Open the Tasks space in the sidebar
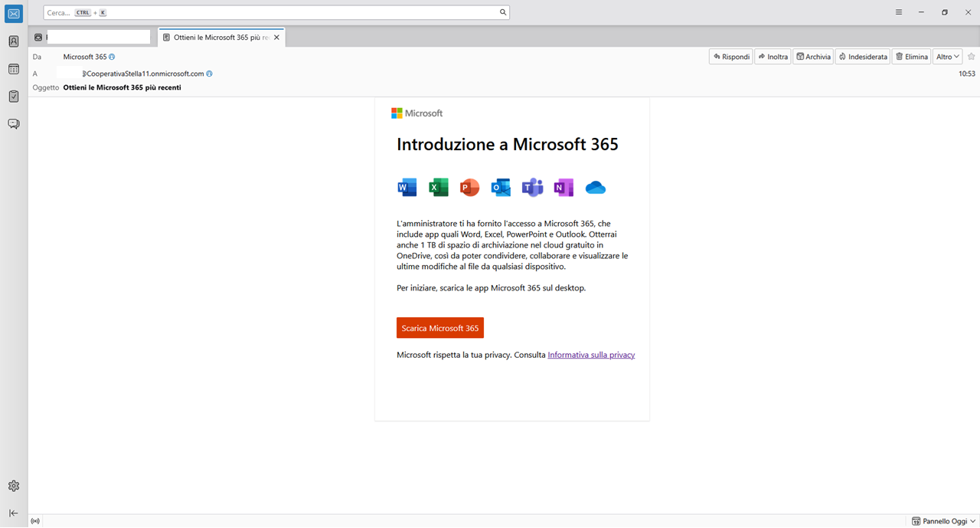Image resolution: width=980 pixels, height=528 pixels. 14,97
